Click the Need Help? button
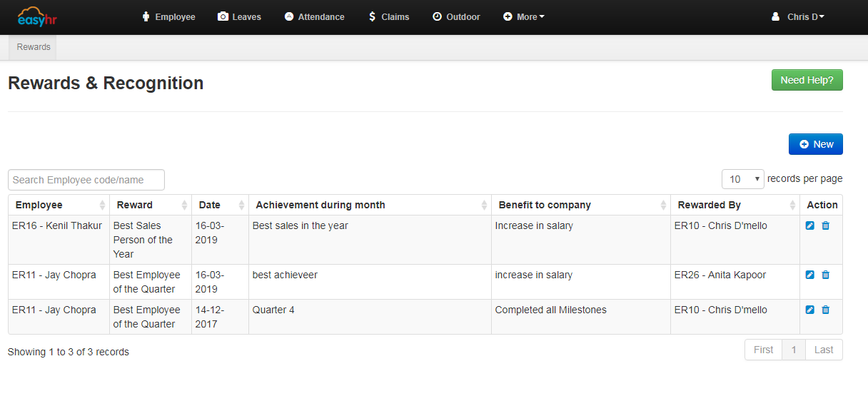The height and width of the screenshot is (396, 868). coord(807,80)
